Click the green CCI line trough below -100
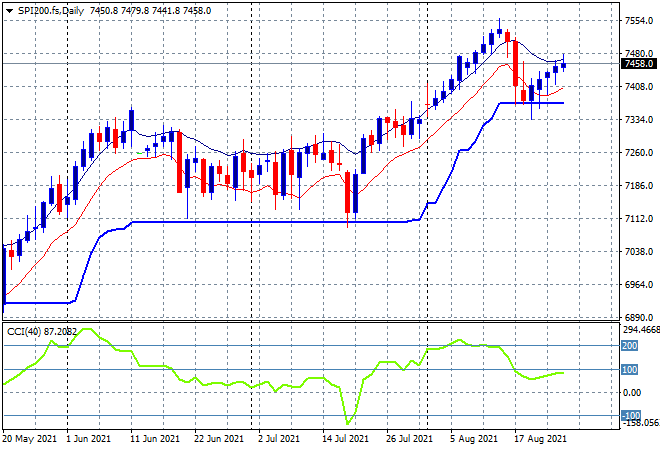 [x=348, y=423]
